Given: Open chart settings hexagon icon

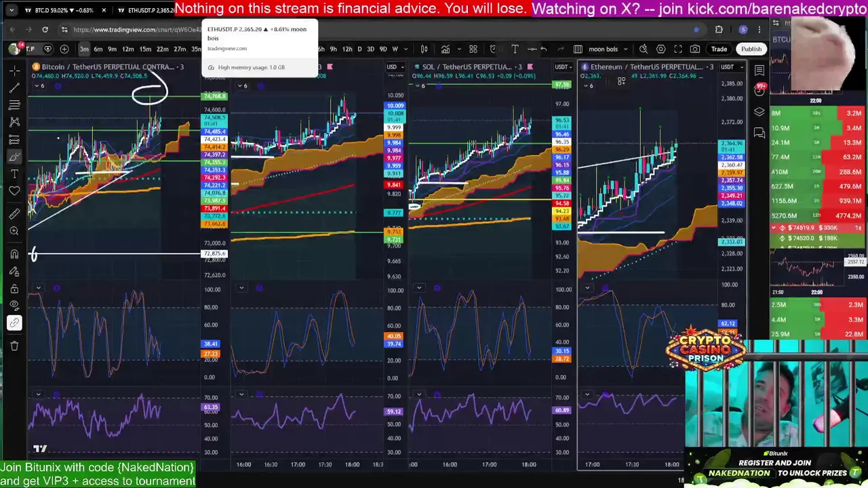Looking at the screenshot, I should click(x=660, y=49).
